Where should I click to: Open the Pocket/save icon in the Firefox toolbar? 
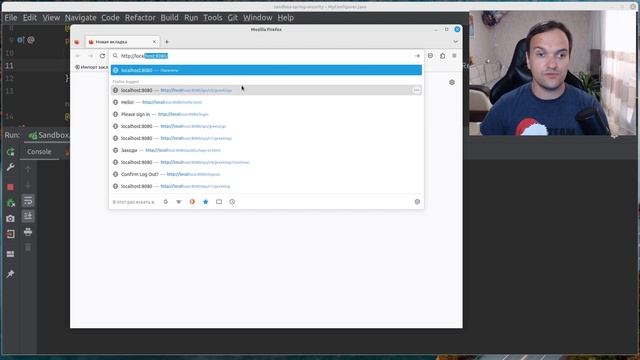[x=430, y=56]
